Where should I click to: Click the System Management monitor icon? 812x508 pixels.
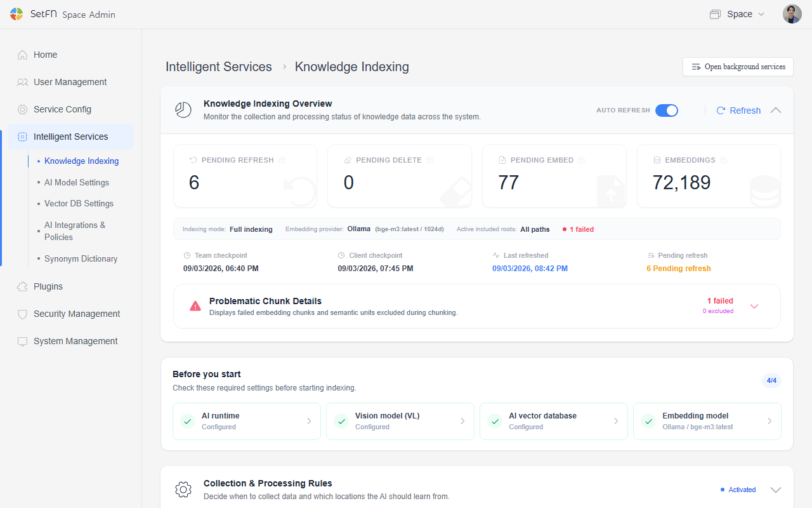[x=23, y=341]
